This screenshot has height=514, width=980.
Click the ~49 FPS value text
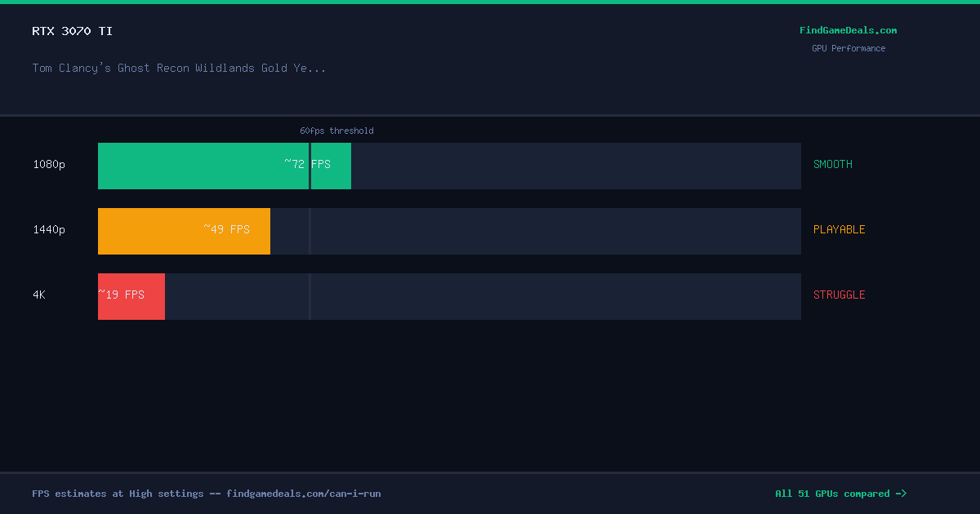click(x=227, y=229)
